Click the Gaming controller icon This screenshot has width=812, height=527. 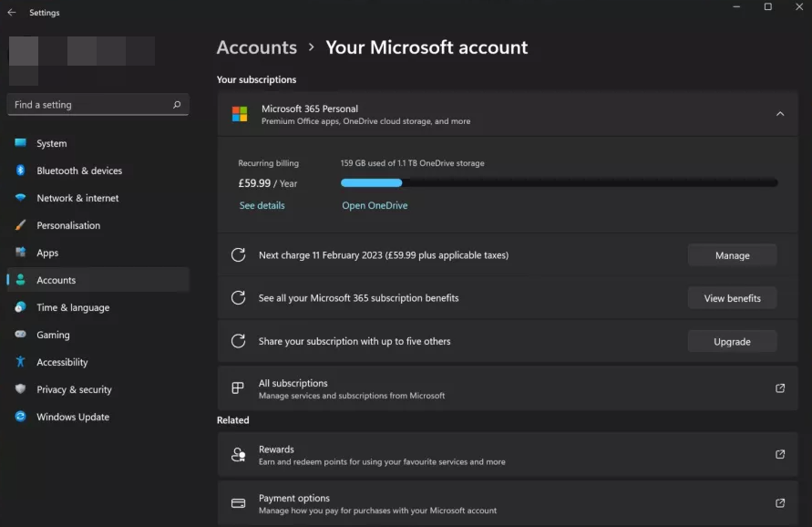[20, 335]
